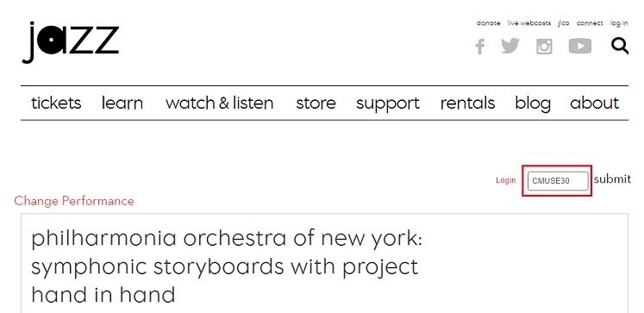Go home via the jazz logo
The image size is (644, 313).
tap(70, 43)
